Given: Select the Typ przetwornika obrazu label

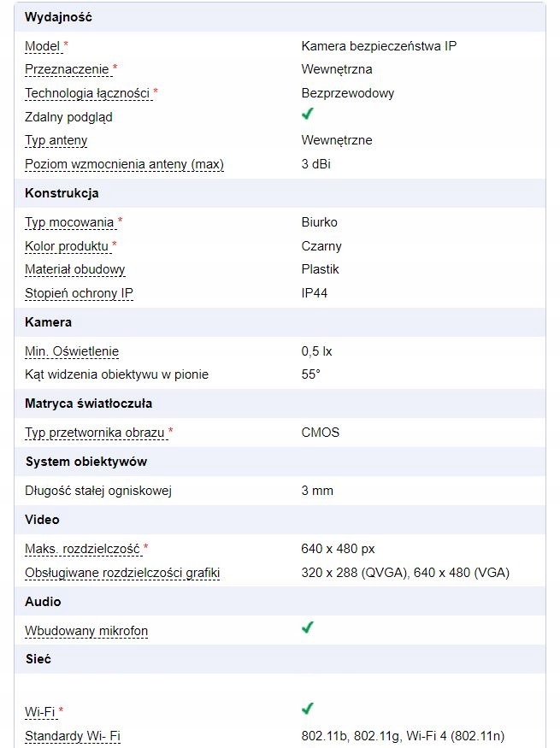Looking at the screenshot, I should point(94,433).
